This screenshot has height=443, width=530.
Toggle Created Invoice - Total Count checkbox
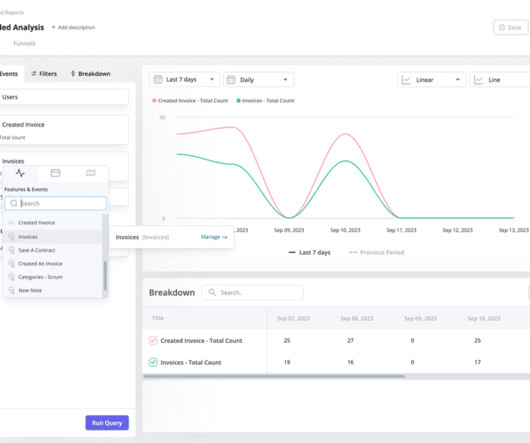click(153, 341)
